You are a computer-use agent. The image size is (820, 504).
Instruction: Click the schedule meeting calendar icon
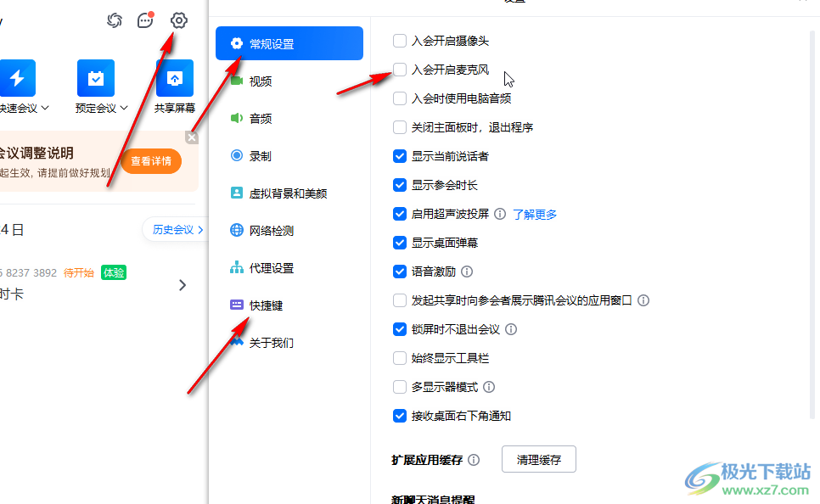95,78
